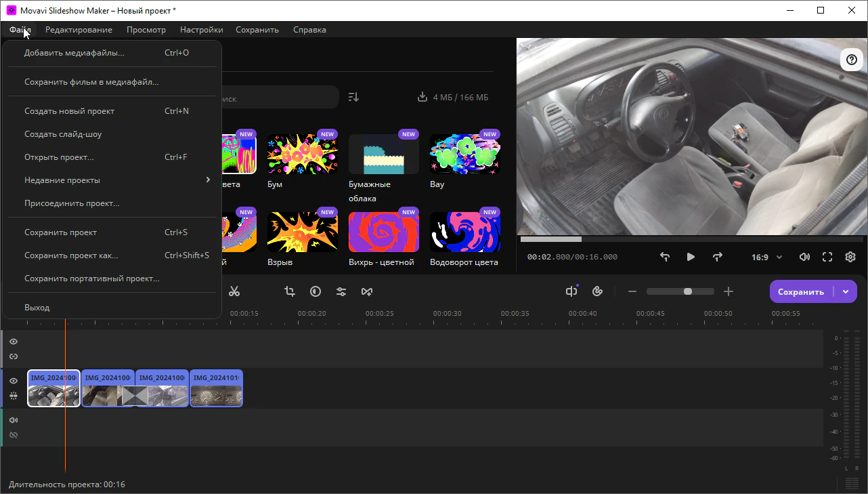Viewport: 868px width, 494px height.
Task: Open clip properties sliders icon
Action: 341,291
